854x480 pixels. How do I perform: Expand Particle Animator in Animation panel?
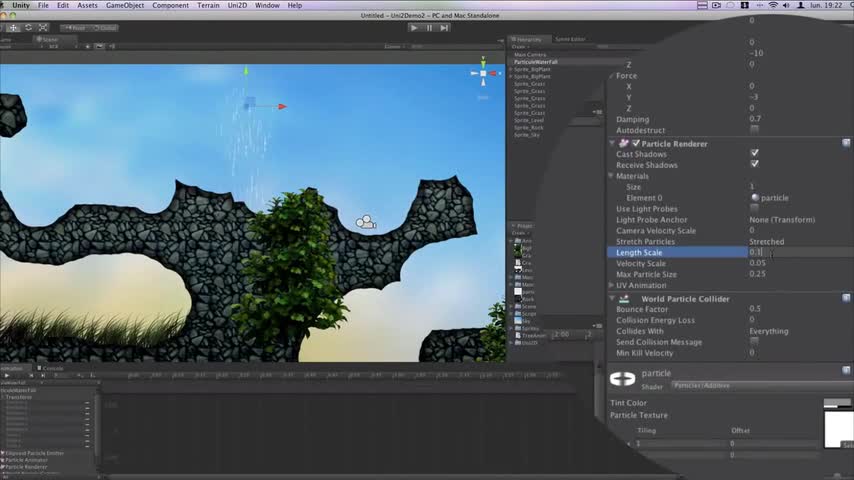point(3,460)
